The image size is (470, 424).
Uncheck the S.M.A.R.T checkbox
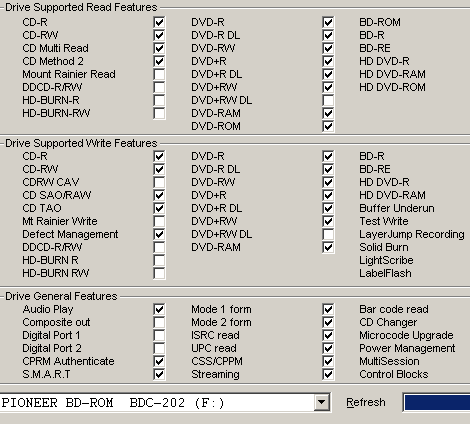pos(159,374)
